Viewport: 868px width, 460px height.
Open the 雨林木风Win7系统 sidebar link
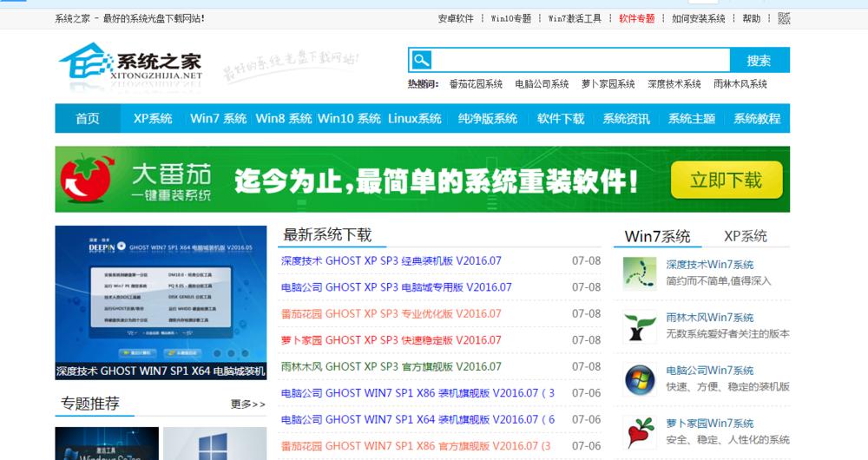[710, 318]
